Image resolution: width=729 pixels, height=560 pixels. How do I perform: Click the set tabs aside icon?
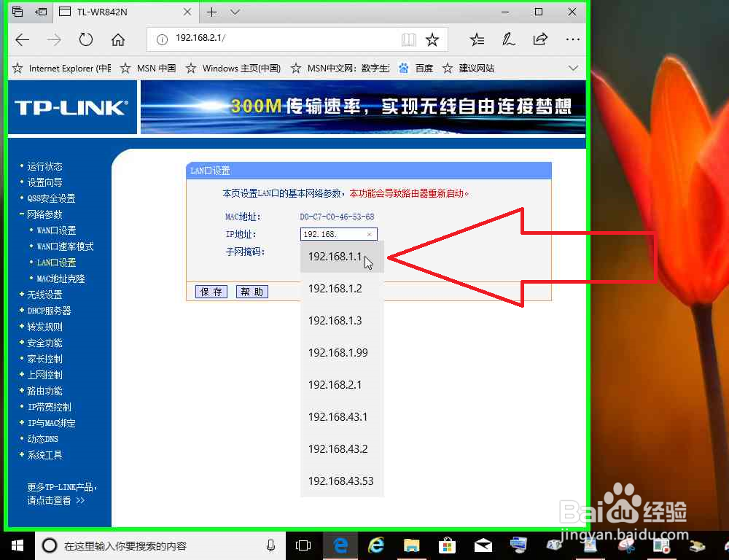[41, 12]
